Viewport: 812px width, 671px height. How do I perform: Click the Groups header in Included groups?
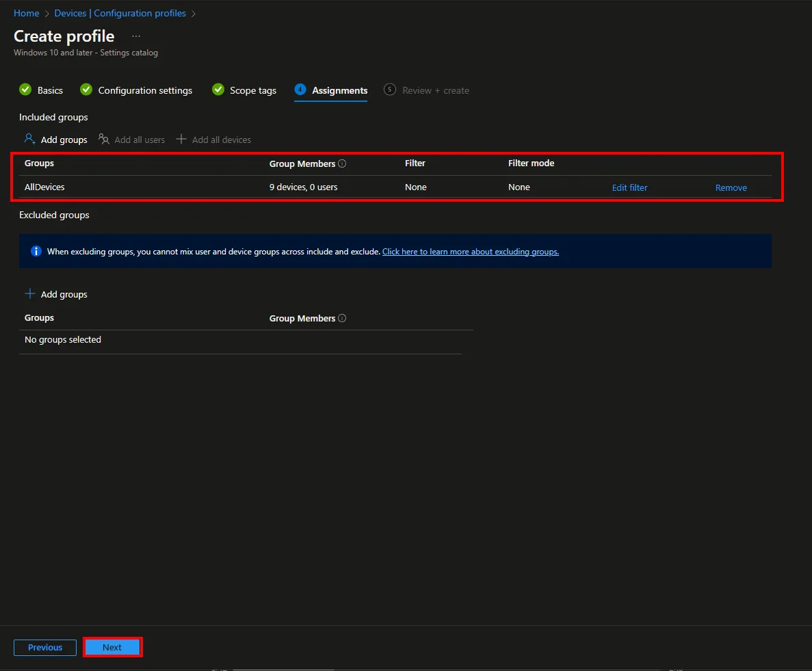click(x=40, y=163)
